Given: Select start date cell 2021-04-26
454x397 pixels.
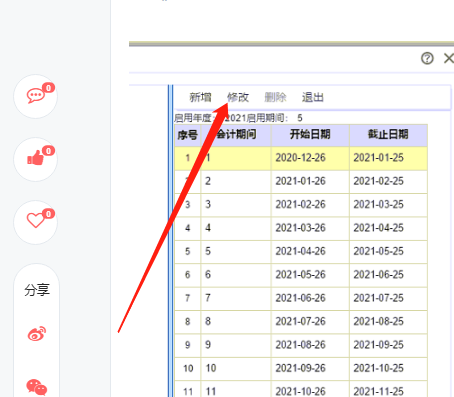Looking at the screenshot, I should (x=310, y=251).
